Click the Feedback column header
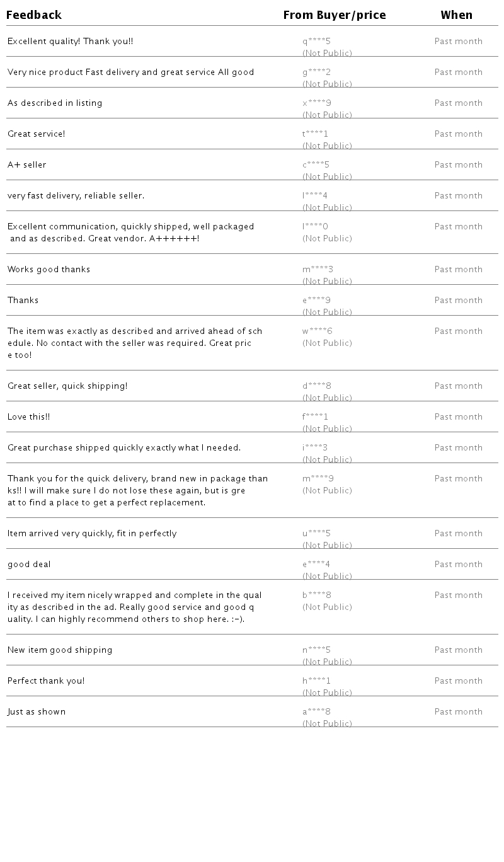The width and height of the screenshot is (504, 862). pos(34,15)
